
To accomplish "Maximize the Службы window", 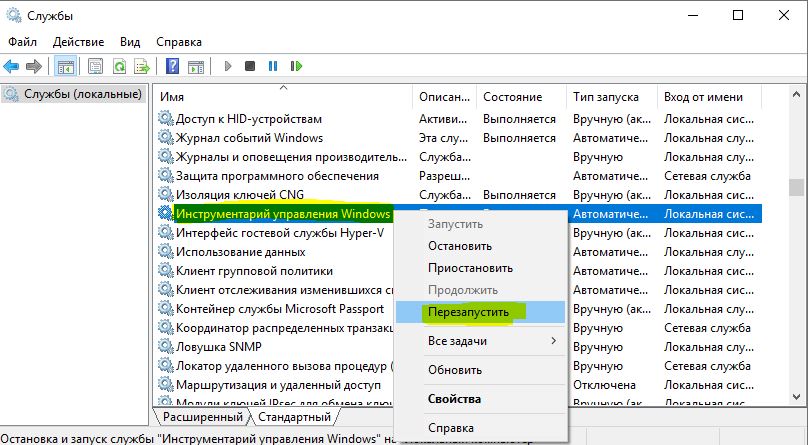I will tap(738, 15).
